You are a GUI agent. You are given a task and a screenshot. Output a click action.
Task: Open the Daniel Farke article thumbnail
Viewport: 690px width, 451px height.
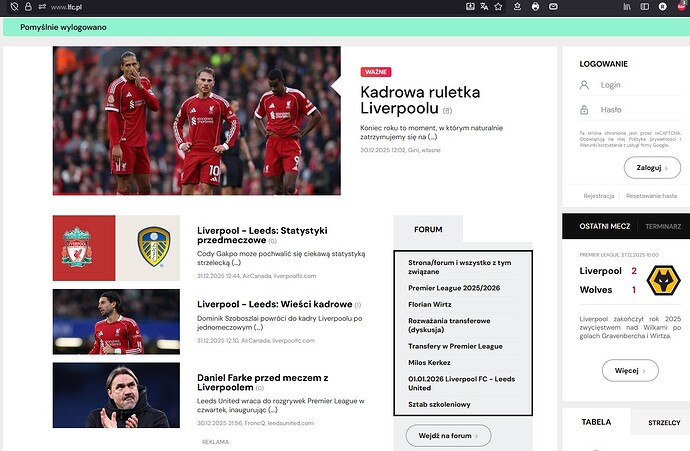[116, 394]
